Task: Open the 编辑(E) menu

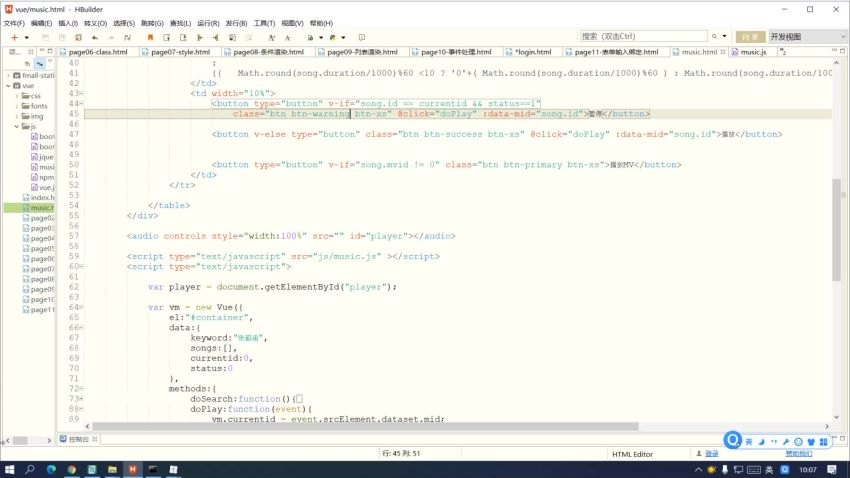Action: 41,23
